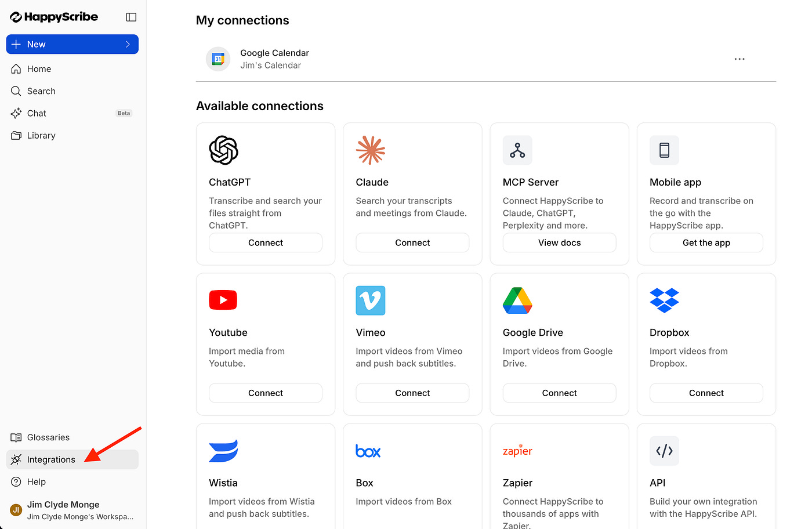Click the HappyScribe logo
The width and height of the screenshot is (812, 529).
coord(54,17)
